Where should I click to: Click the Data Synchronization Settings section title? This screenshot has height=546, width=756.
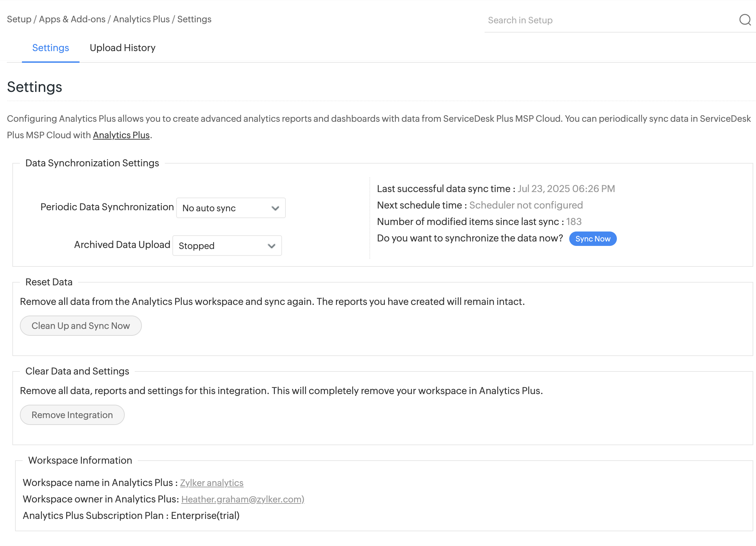coord(92,163)
